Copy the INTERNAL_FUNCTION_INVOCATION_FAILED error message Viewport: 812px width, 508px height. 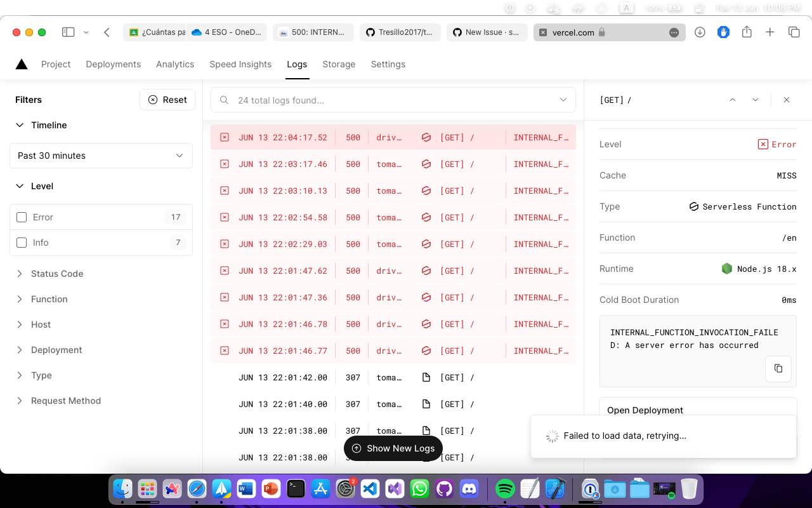click(778, 368)
